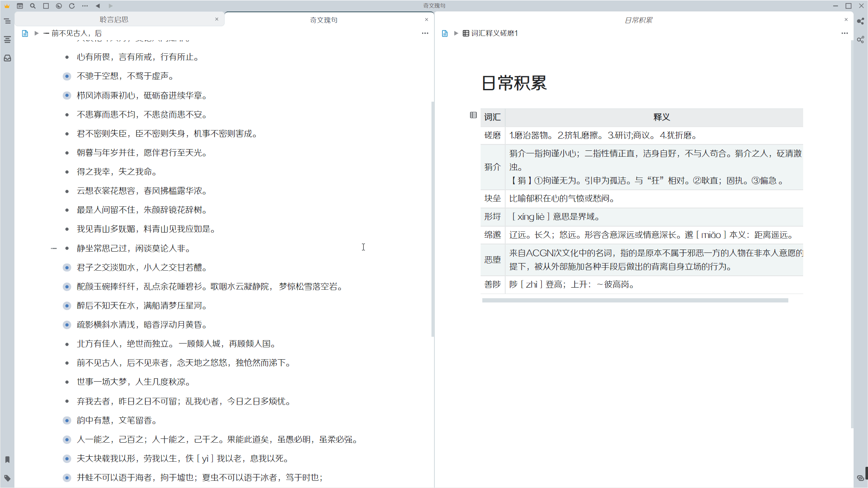This screenshot has height=488, width=868.
Task: Open the document tree panel in left sidebar
Action: [x=7, y=20]
